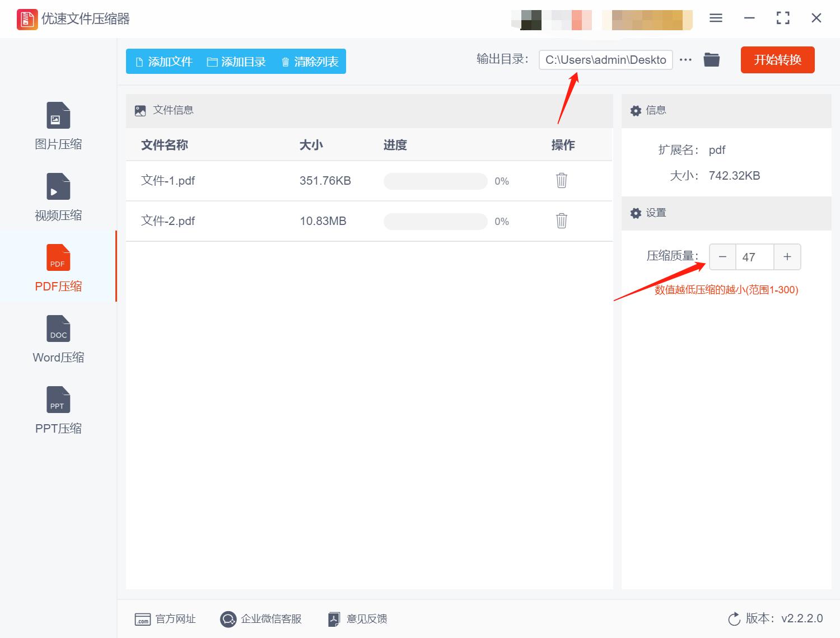840x638 pixels.
Task: Stay on the PDF压缩 tab
Action: [x=58, y=268]
